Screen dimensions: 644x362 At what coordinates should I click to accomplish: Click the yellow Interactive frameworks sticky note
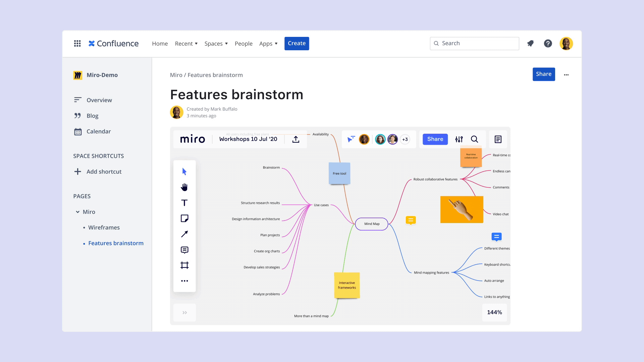point(347,285)
